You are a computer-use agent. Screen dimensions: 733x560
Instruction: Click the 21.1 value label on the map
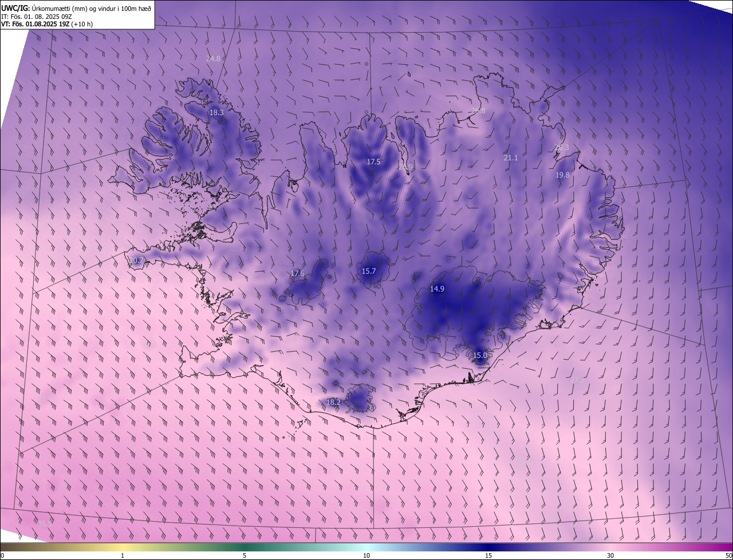[510, 158]
